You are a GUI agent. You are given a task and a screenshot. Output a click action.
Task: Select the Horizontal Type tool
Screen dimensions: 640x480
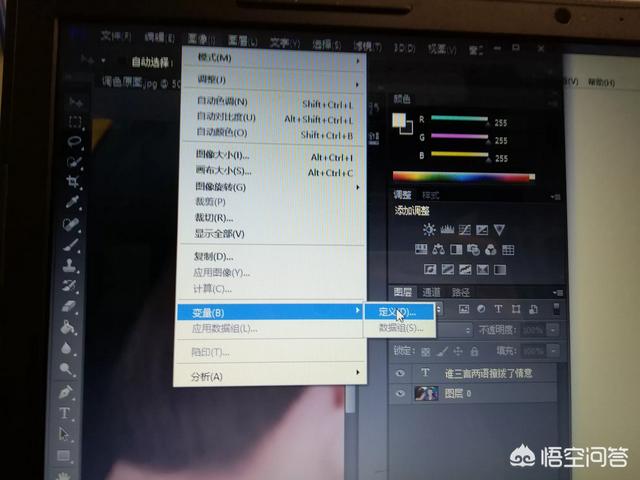pos(64,413)
